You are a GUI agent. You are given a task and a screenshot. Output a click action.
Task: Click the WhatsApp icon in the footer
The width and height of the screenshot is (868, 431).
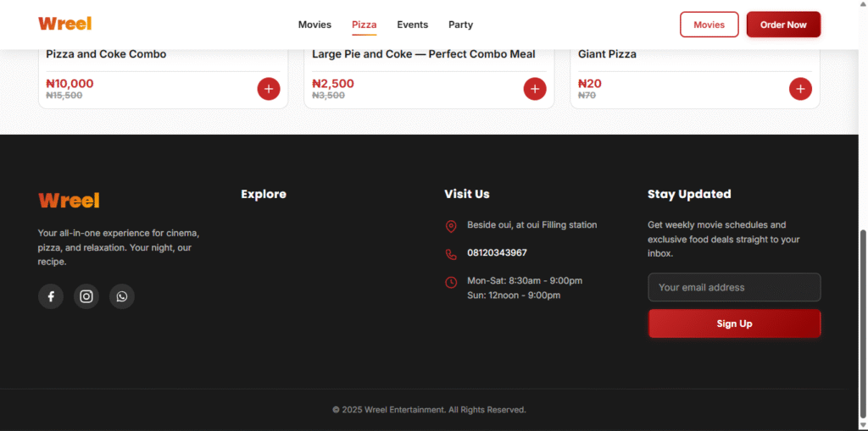pos(122,296)
